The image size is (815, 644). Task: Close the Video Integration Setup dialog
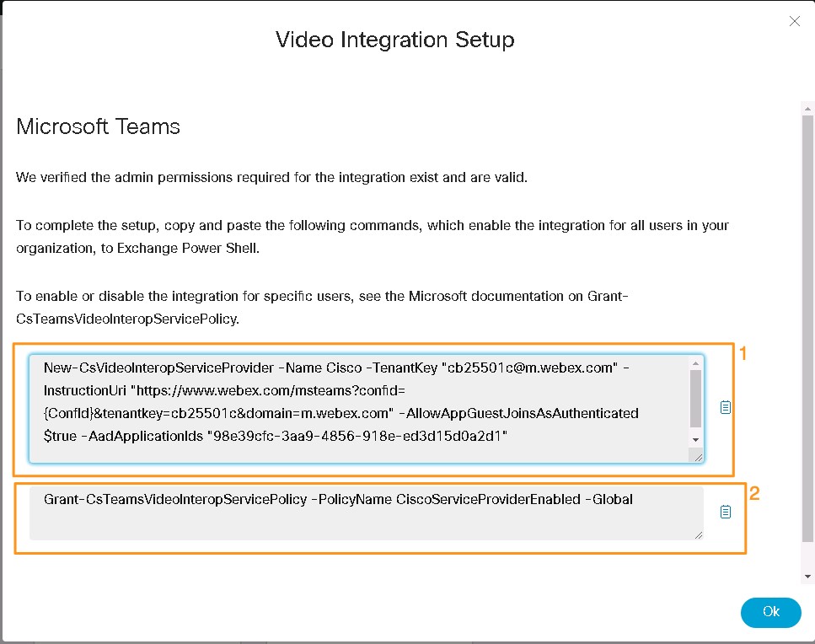coord(794,21)
